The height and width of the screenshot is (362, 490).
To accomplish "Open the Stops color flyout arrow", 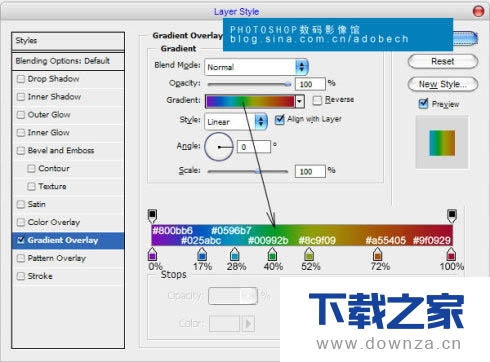I will pos(248,323).
